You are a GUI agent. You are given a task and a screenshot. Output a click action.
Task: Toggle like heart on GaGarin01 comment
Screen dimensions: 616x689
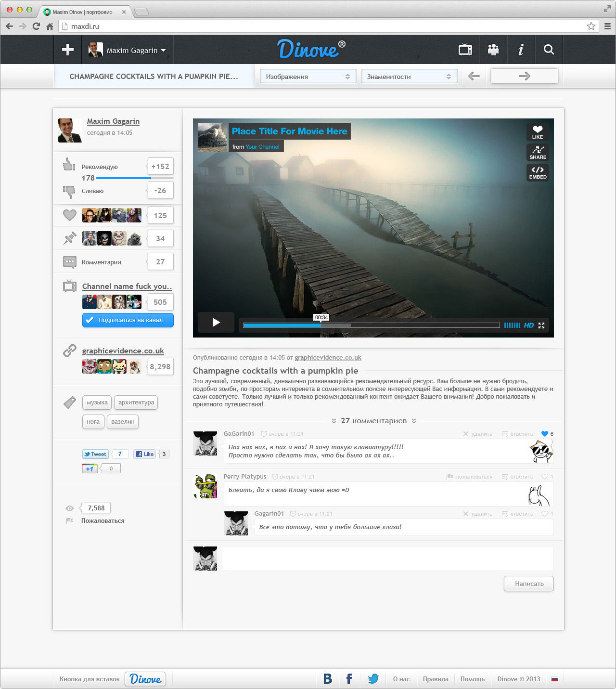pyautogui.click(x=545, y=434)
